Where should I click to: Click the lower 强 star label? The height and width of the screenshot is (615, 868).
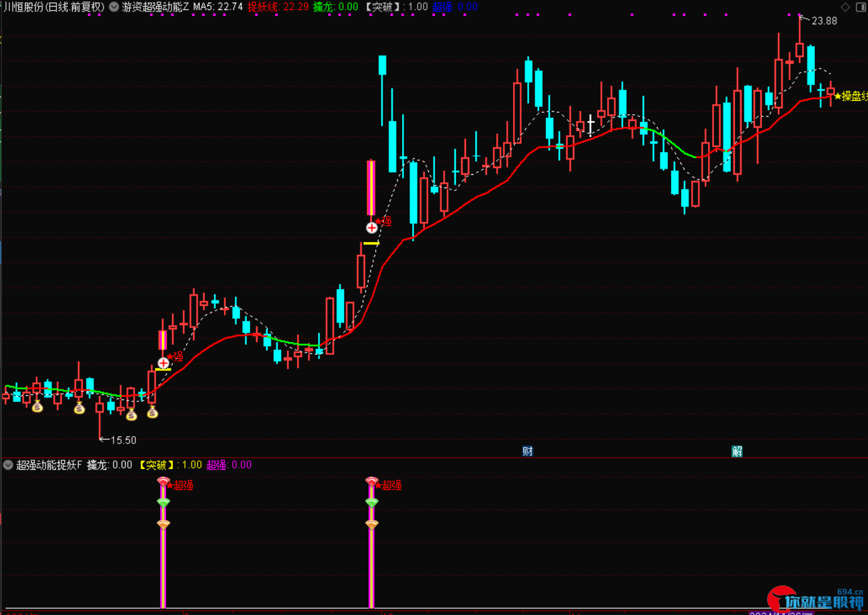point(175,356)
